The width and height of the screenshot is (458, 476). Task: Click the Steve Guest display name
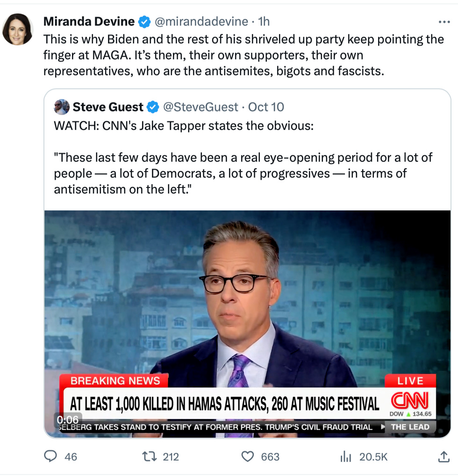(x=108, y=107)
